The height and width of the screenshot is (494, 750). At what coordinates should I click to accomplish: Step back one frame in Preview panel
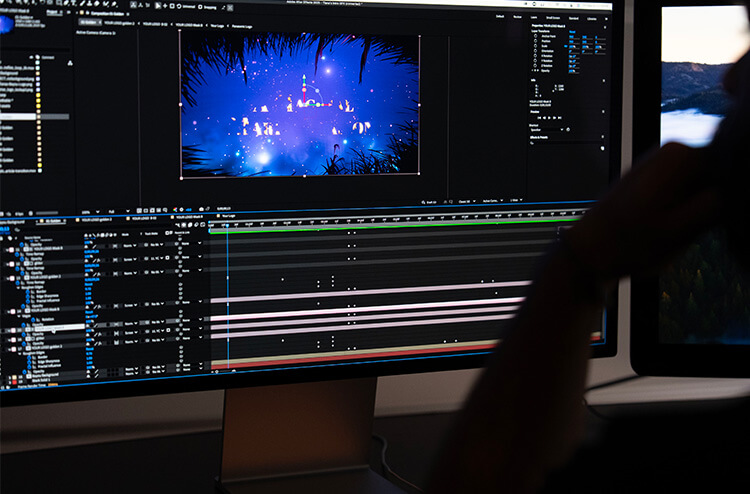(544, 118)
